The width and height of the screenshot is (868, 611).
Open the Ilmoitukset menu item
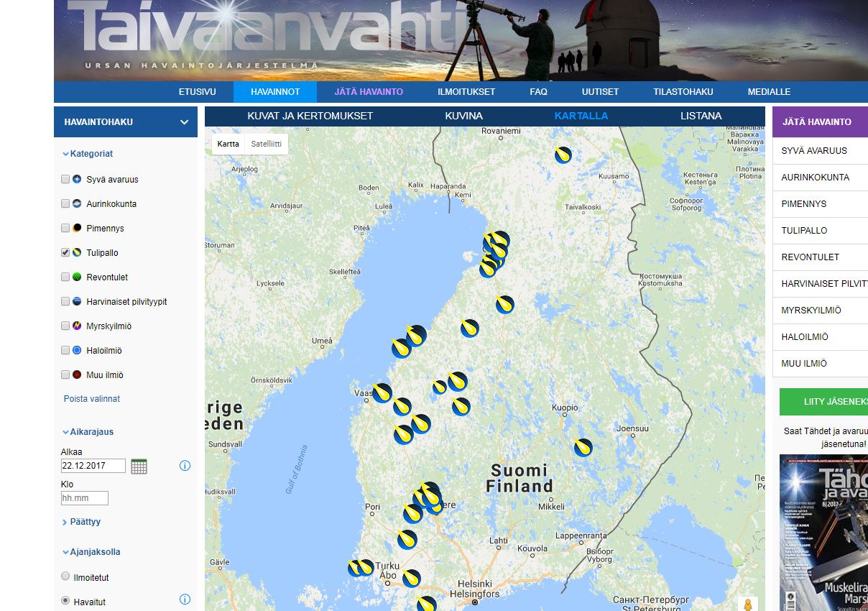(x=466, y=92)
